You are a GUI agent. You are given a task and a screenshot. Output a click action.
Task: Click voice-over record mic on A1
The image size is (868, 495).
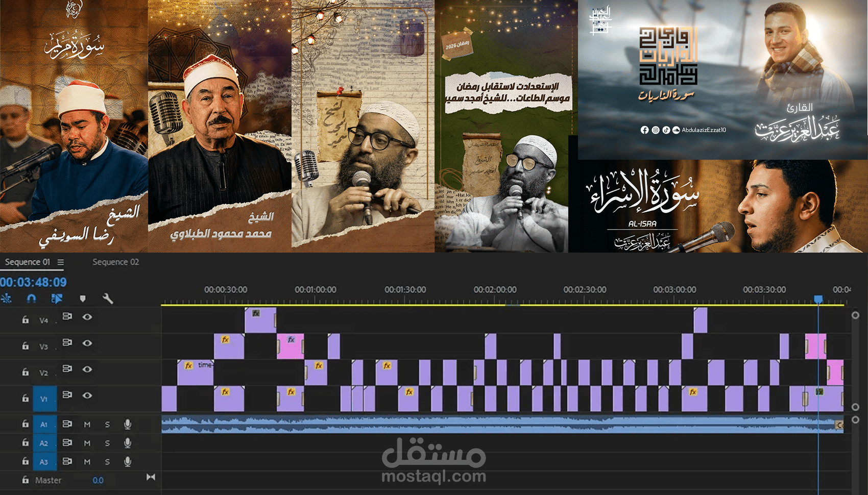(x=128, y=424)
